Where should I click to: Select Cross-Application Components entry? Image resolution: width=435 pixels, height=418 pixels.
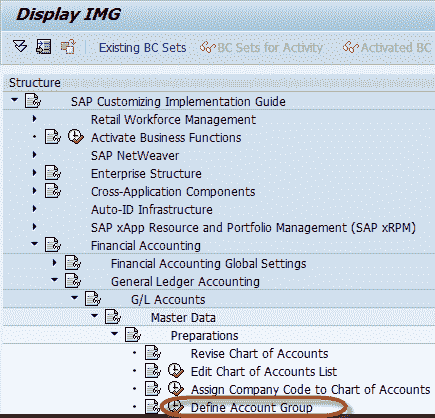(x=173, y=191)
